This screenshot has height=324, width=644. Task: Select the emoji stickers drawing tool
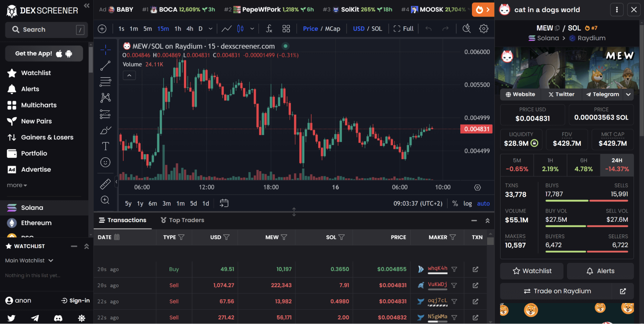tap(105, 162)
